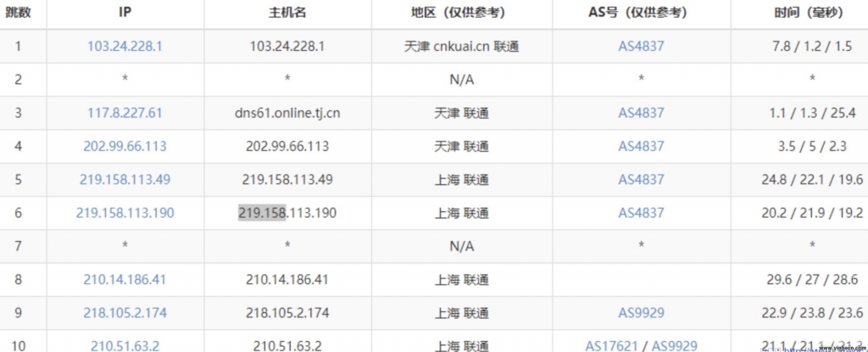The image size is (868, 352).
Task: Click the highlighted 219.158 hostname text
Action: click(x=263, y=213)
